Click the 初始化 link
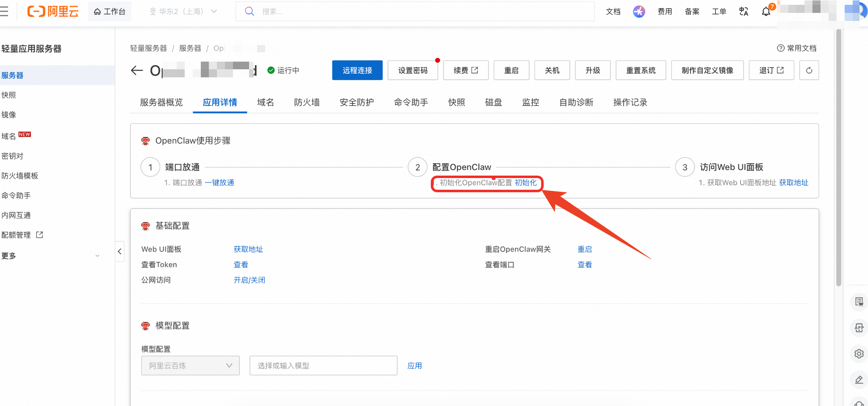The image size is (868, 406). point(526,183)
